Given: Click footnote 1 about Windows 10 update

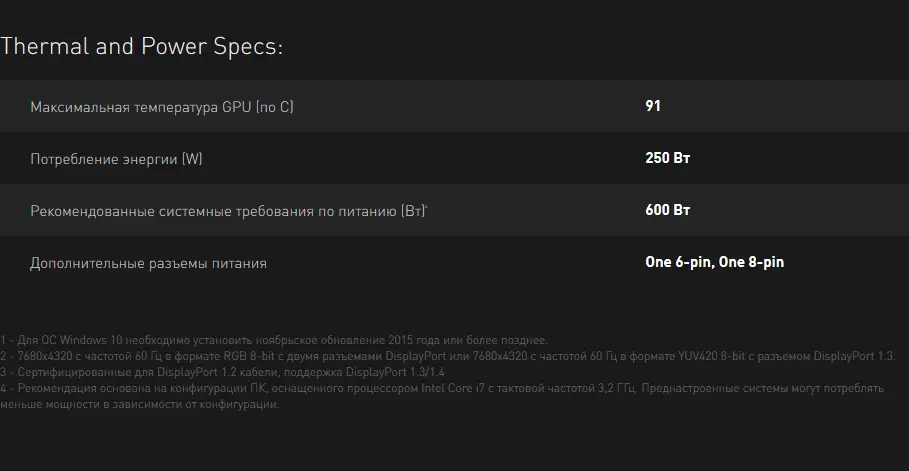Looking at the screenshot, I should tap(274, 340).
